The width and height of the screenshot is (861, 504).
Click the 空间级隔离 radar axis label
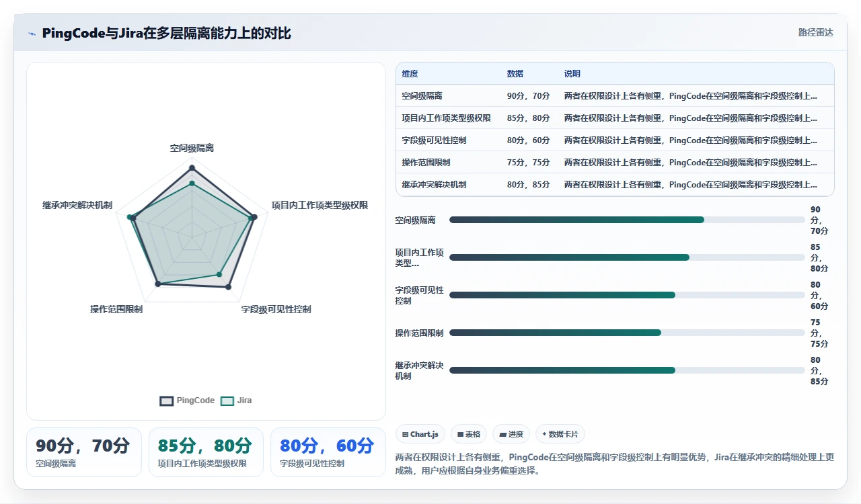pos(192,148)
